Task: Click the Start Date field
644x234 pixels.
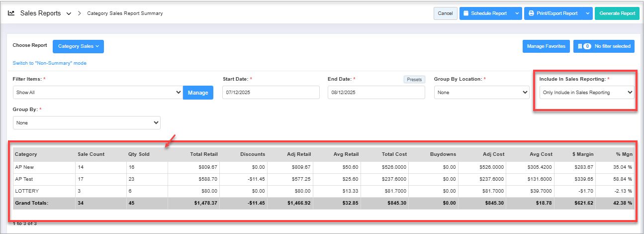Action: (271, 93)
